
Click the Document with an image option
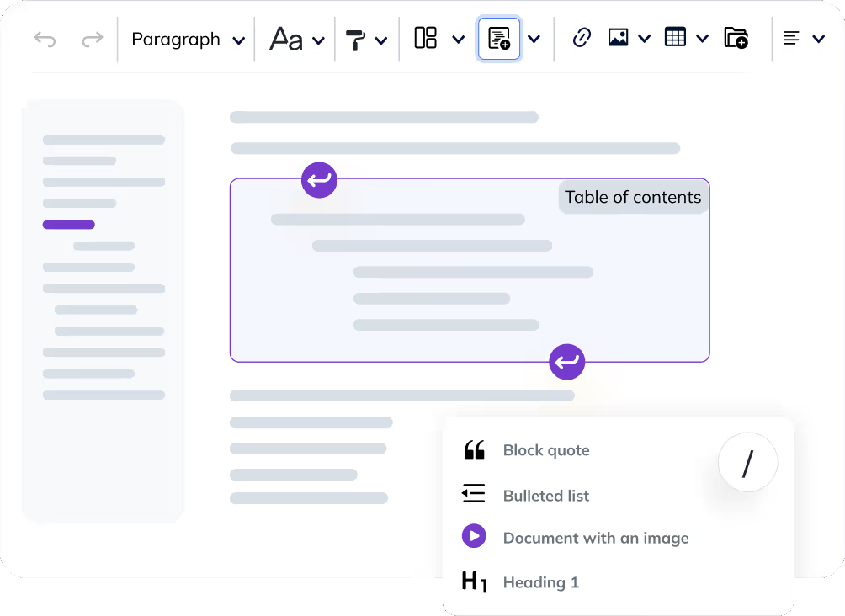pos(595,538)
